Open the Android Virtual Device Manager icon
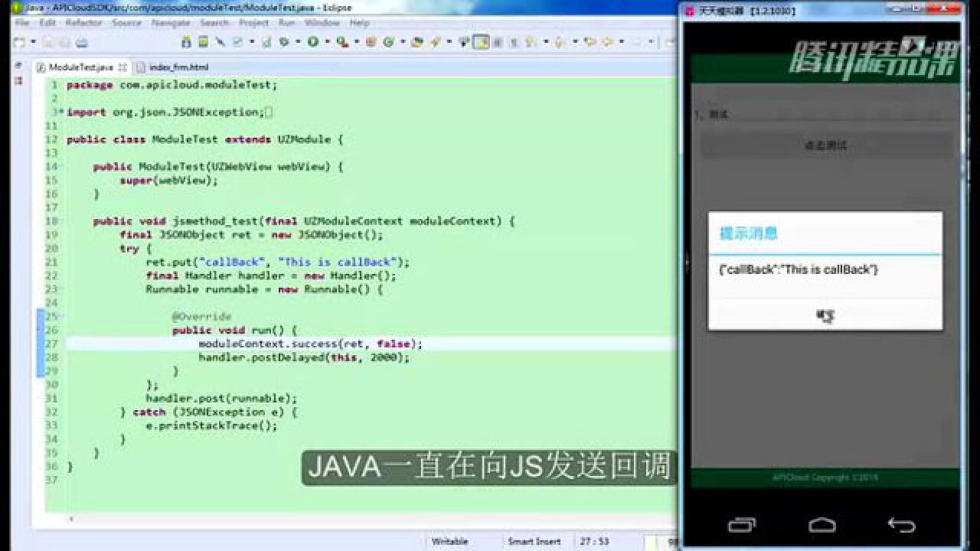 (203, 42)
